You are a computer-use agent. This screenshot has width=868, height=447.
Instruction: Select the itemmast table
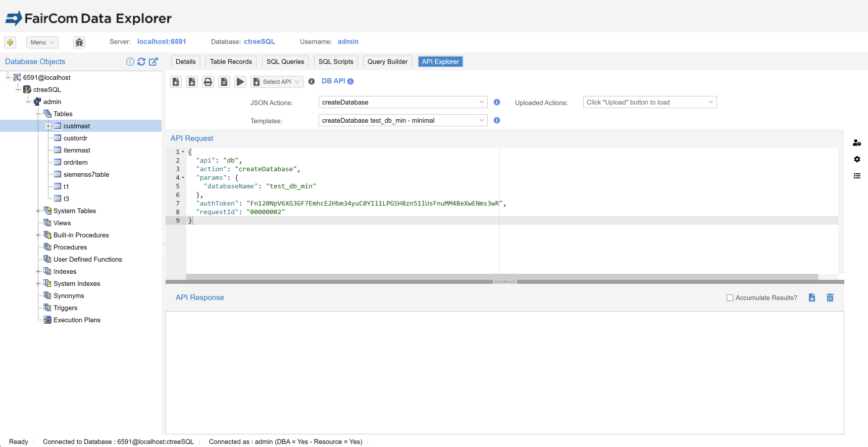[77, 150]
